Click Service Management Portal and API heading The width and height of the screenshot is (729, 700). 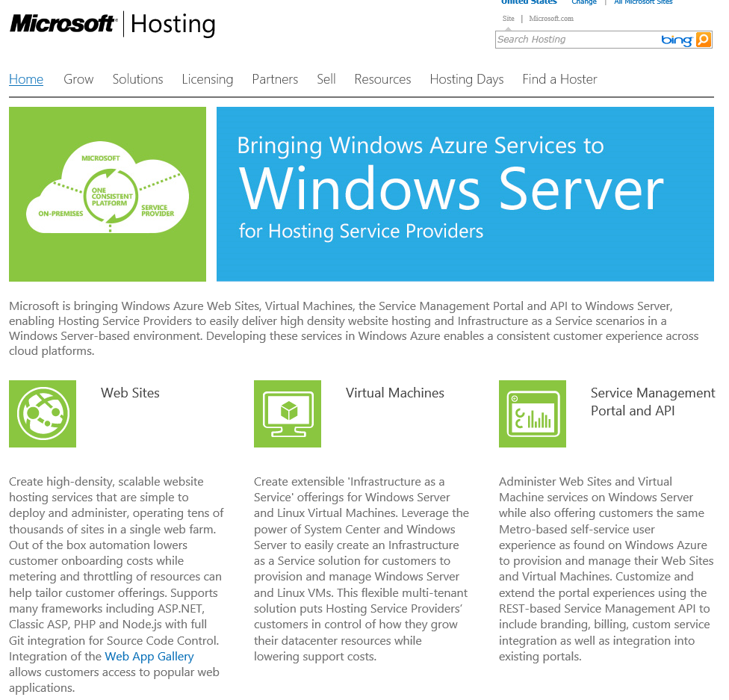(x=653, y=402)
